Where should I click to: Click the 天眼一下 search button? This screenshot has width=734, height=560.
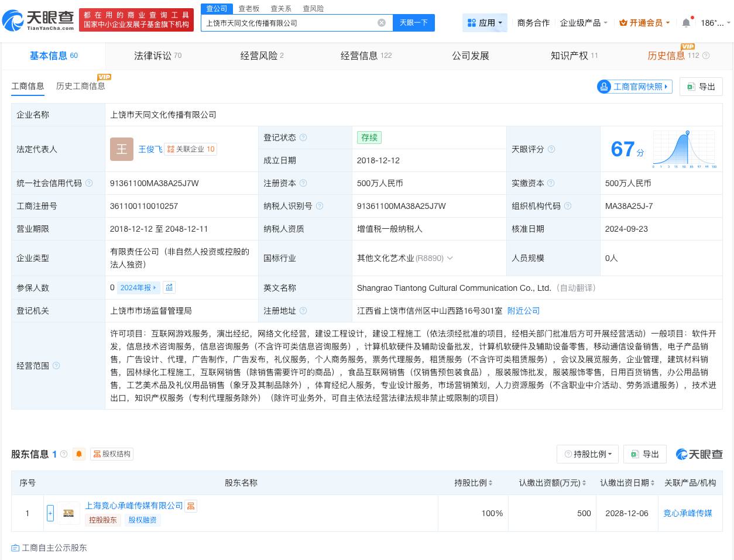[414, 22]
